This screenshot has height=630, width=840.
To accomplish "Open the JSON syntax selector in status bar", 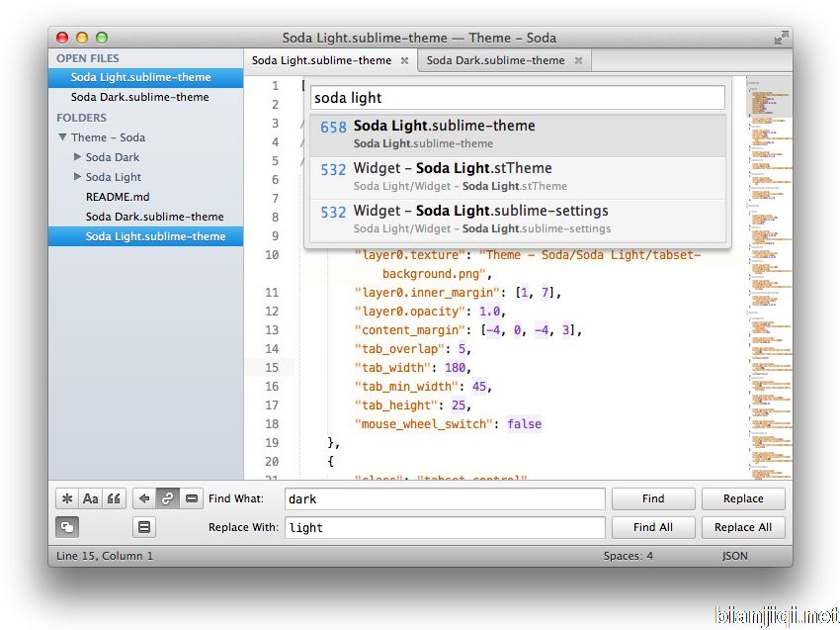I will point(734,556).
